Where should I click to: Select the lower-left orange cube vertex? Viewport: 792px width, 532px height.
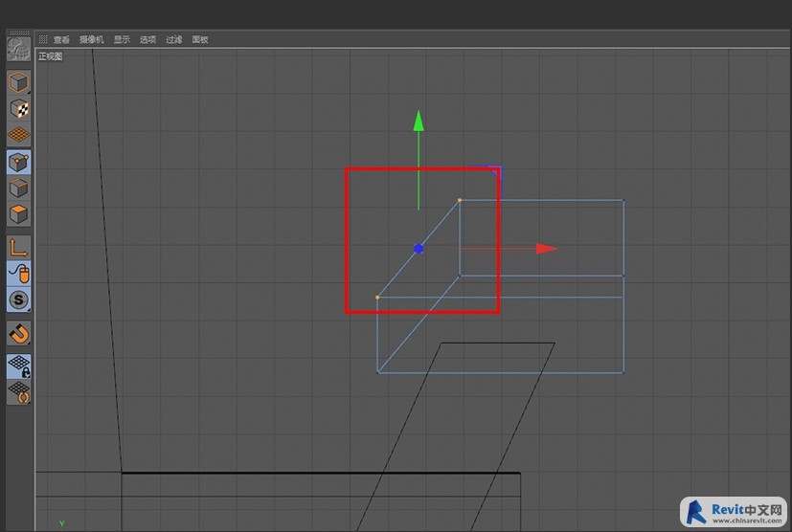point(377,298)
